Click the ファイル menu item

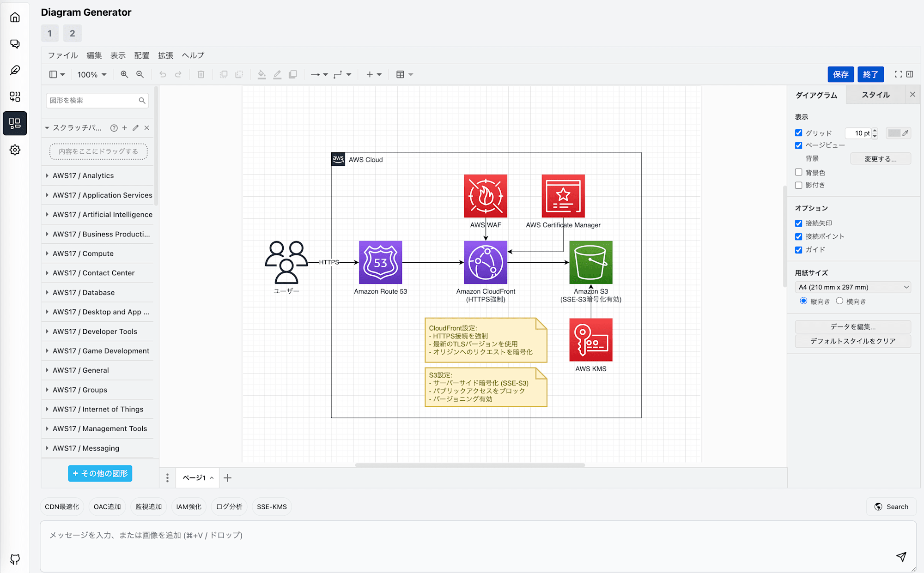[x=62, y=55]
